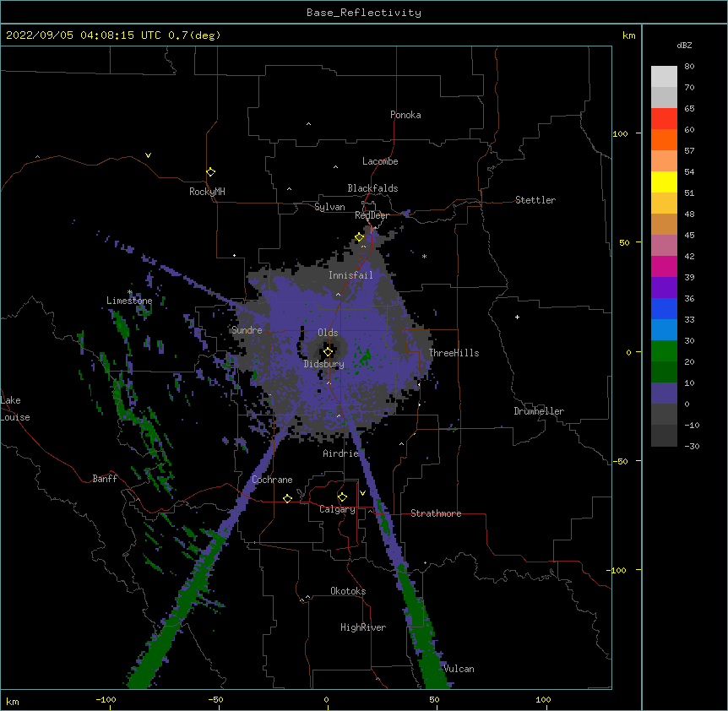Select the Strathmore label
The height and width of the screenshot is (711, 728).
pos(436,513)
